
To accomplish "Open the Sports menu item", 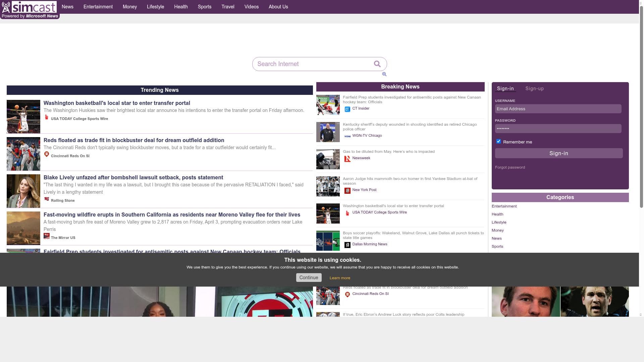I will [x=204, y=7].
